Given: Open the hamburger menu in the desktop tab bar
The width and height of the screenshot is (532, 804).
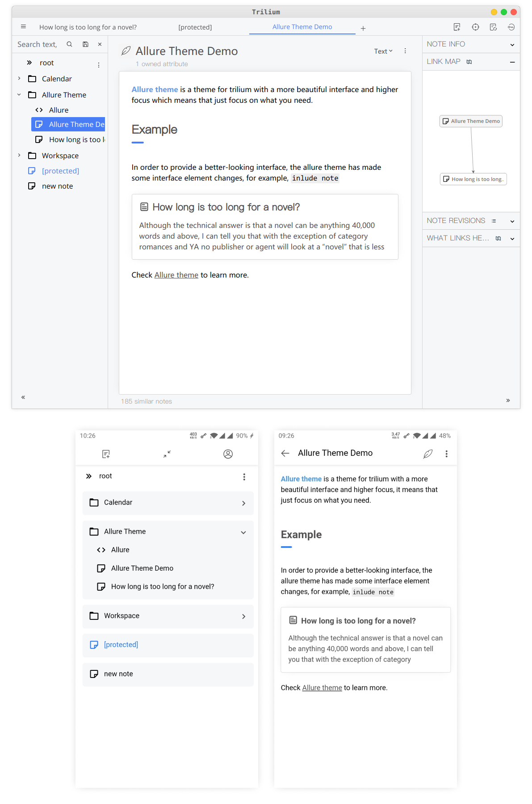Looking at the screenshot, I should coord(23,27).
